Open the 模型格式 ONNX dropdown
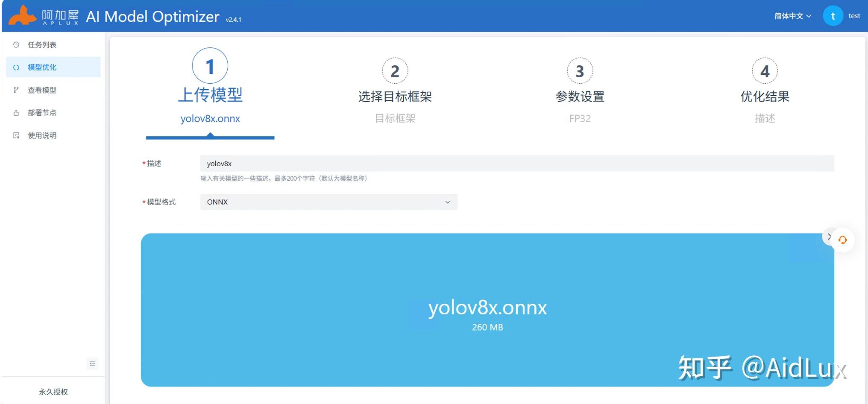The width and height of the screenshot is (868, 404). point(329,202)
